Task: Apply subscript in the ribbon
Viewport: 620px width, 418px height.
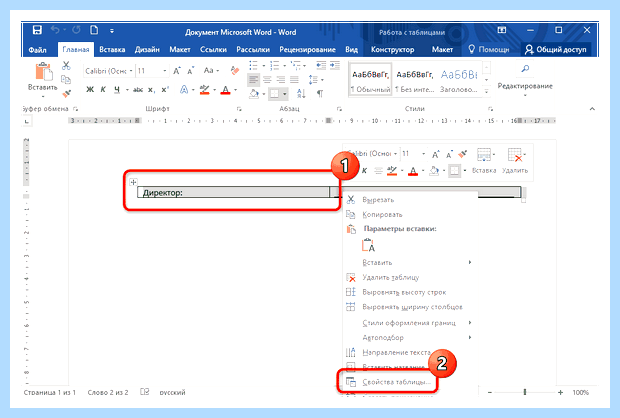Action: pyautogui.click(x=151, y=90)
